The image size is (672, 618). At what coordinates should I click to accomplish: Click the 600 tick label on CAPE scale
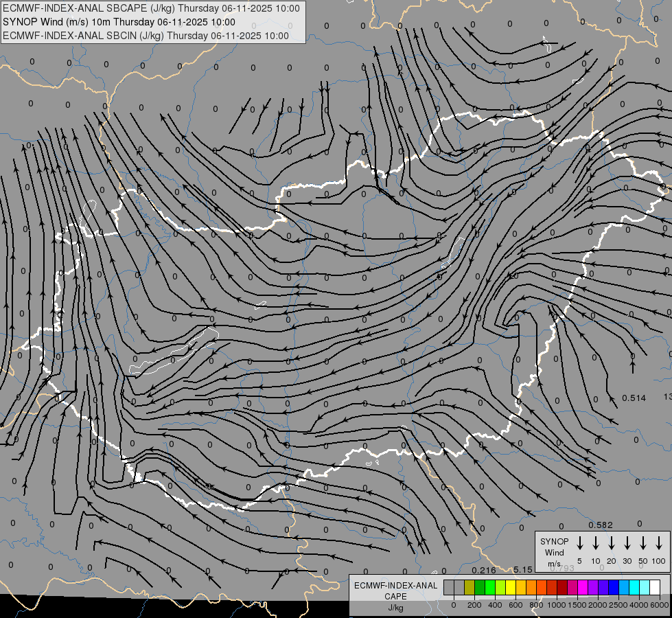(x=515, y=605)
